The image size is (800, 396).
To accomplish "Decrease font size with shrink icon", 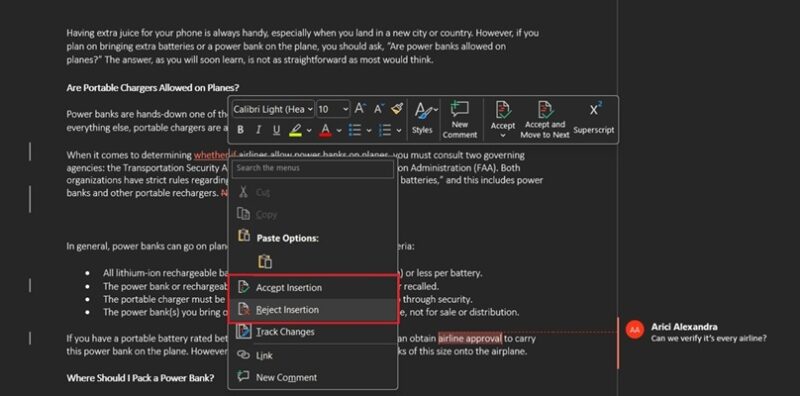I will 379,108.
